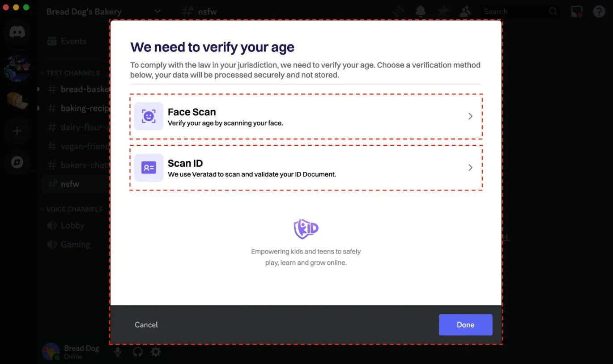The height and width of the screenshot is (364, 613).
Task: Click the Add a Server plus icon
Action: point(17,131)
